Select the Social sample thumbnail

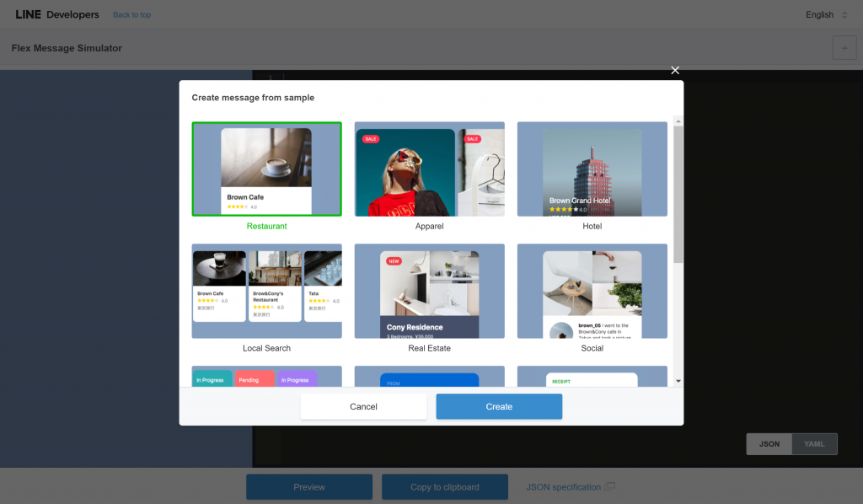[x=592, y=291]
